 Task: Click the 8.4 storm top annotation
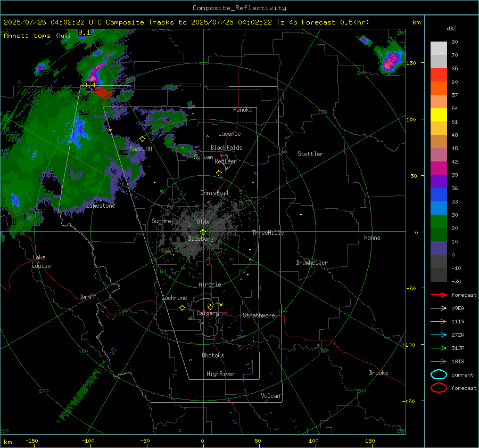pyautogui.click(x=89, y=85)
